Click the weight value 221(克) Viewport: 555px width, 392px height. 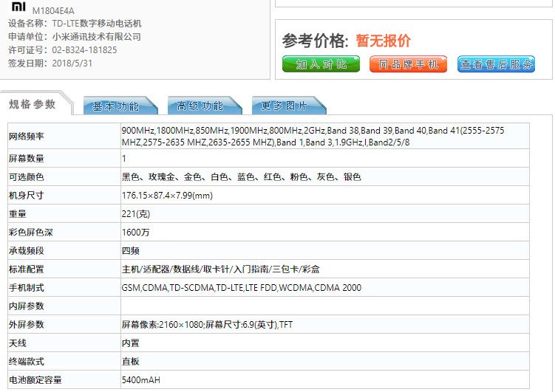click(x=136, y=214)
